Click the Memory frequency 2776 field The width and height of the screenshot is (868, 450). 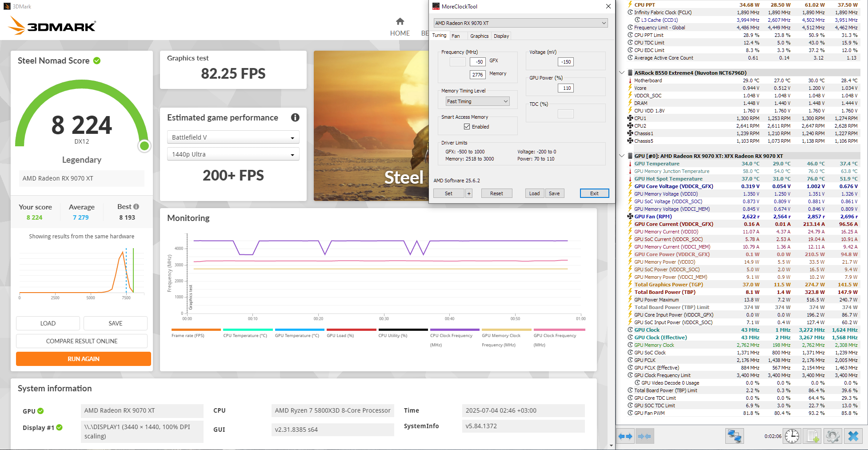point(478,75)
